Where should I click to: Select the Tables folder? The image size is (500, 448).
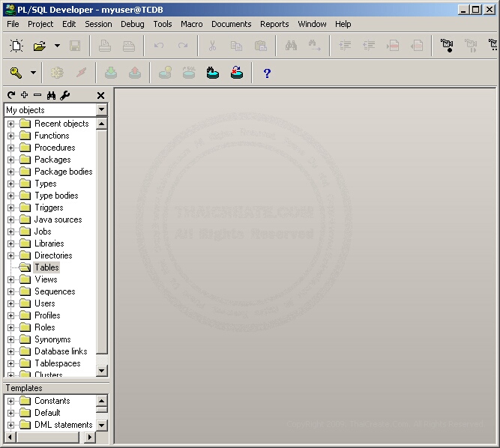(x=46, y=267)
